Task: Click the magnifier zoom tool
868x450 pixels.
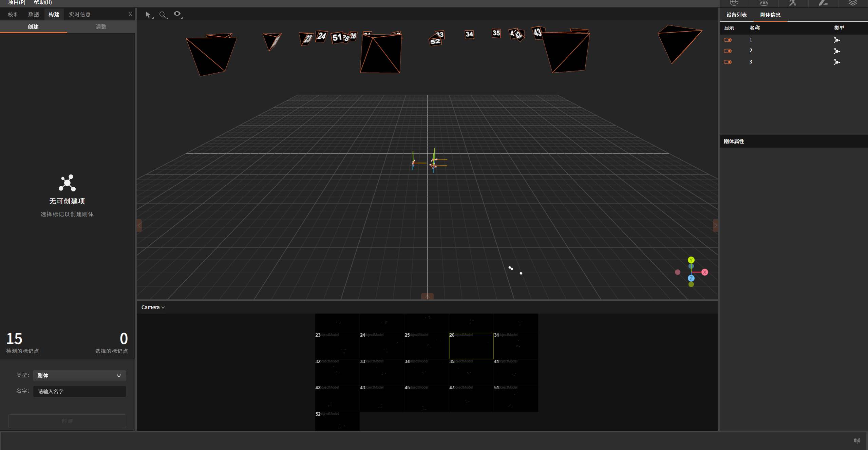Action: pyautogui.click(x=163, y=15)
